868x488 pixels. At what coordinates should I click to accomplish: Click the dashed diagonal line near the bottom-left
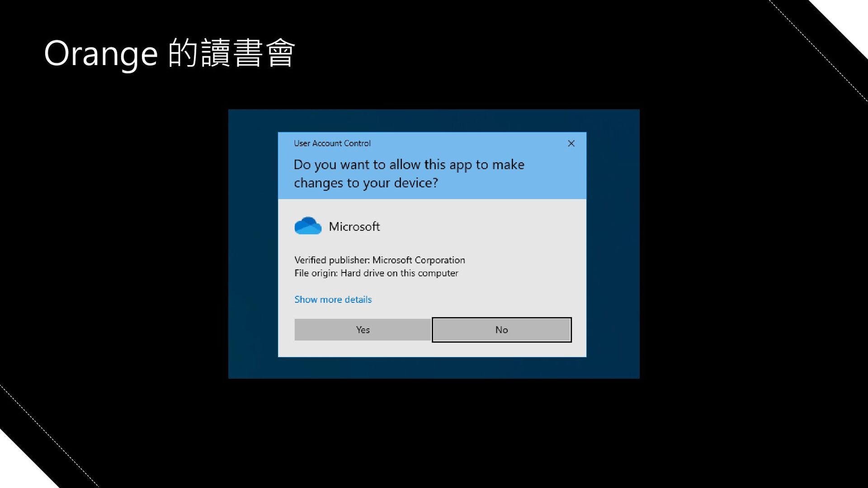pos(49,436)
